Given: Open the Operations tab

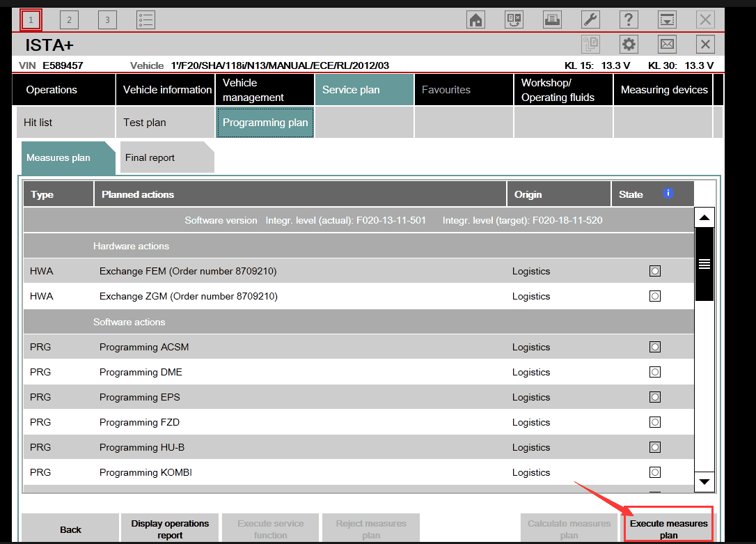Looking at the screenshot, I should click(63, 90).
